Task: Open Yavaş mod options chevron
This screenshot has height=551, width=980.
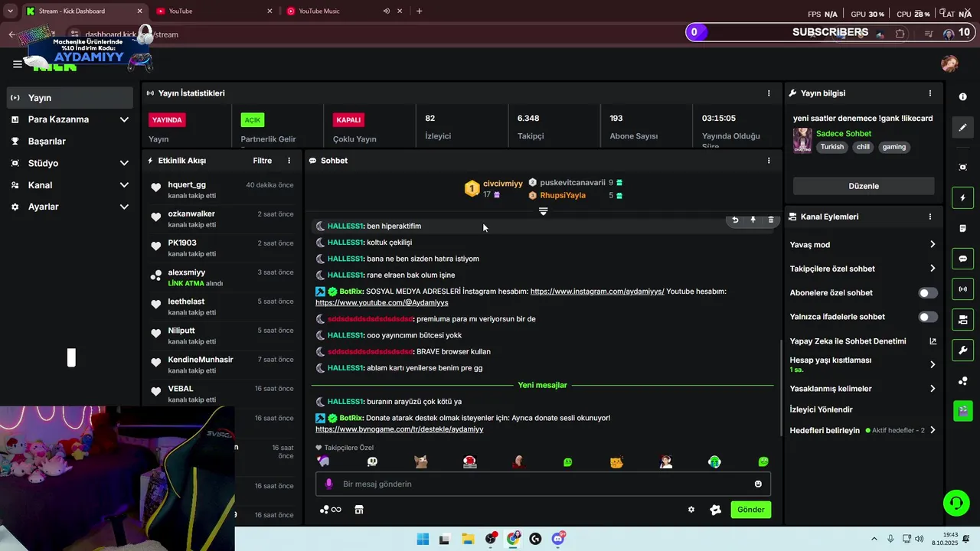Action: [x=933, y=245]
